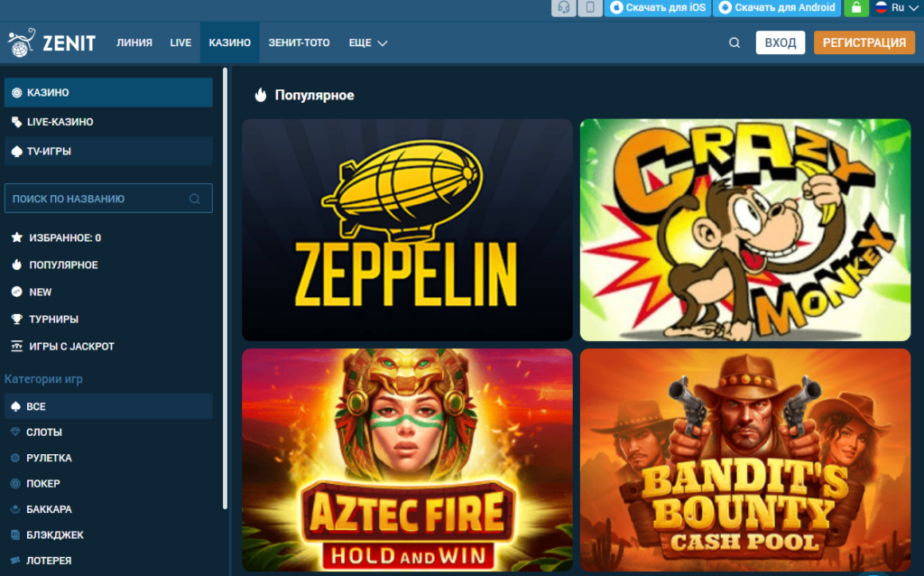Open the Crazy Monkey game tile
924x576 pixels.
[745, 230]
